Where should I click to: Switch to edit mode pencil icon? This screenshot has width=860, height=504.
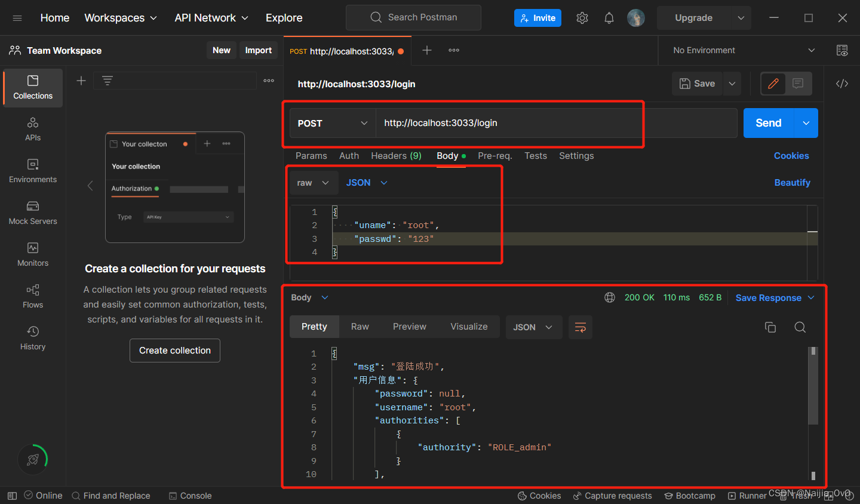coord(773,84)
